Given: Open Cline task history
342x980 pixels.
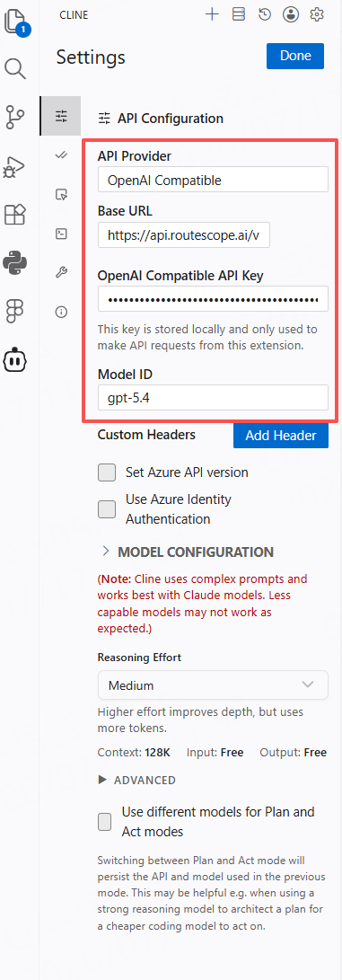Looking at the screenshot, I should (x=265, y=14).
